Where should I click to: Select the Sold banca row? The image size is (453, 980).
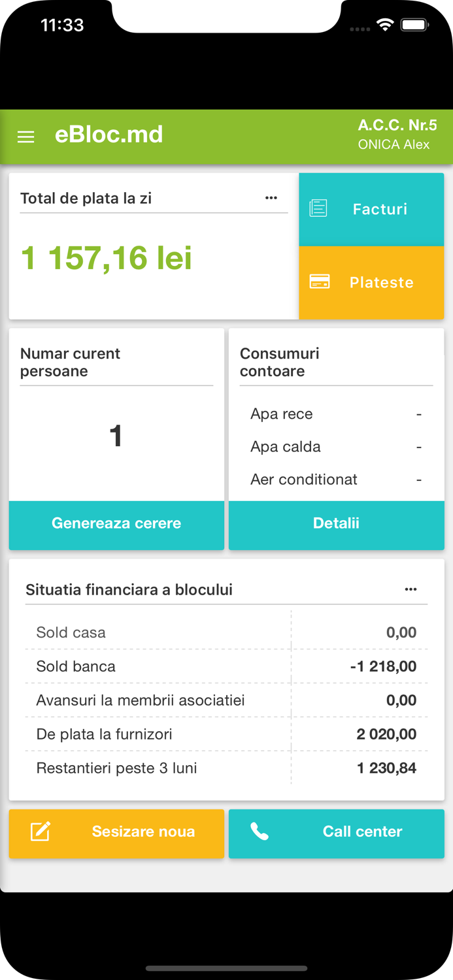coord(226,666)
